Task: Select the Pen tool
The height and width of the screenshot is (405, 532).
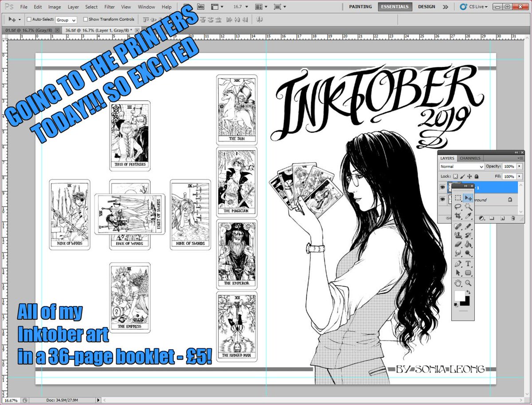Action: 458,264
